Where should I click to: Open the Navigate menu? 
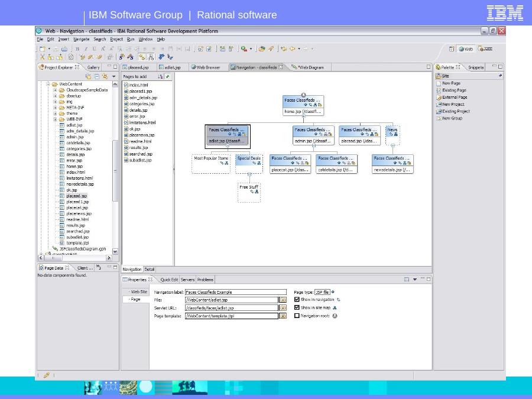(x=82, y=40)
